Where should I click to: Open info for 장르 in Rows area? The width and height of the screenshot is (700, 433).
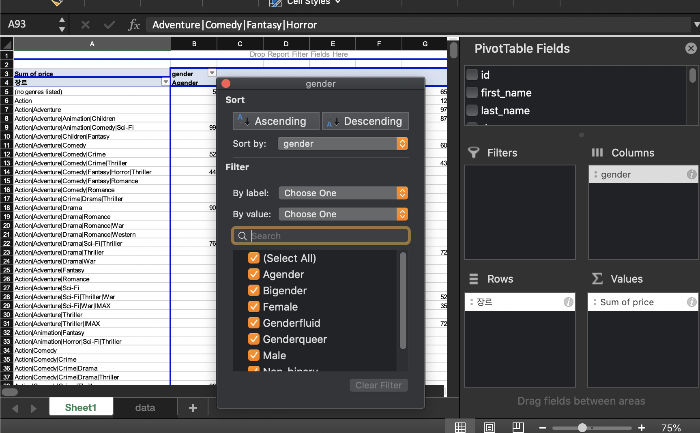[568, 302]
